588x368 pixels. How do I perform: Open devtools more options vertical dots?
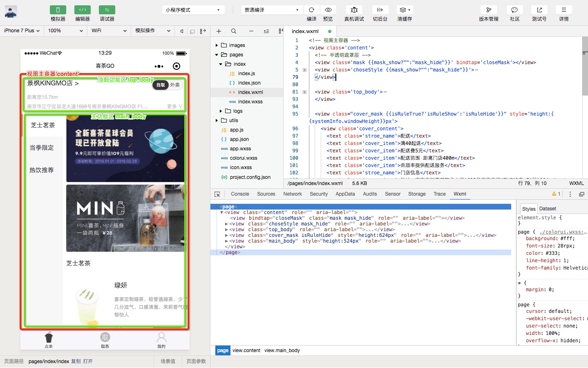pyautogui.click(x=570, y=194)
